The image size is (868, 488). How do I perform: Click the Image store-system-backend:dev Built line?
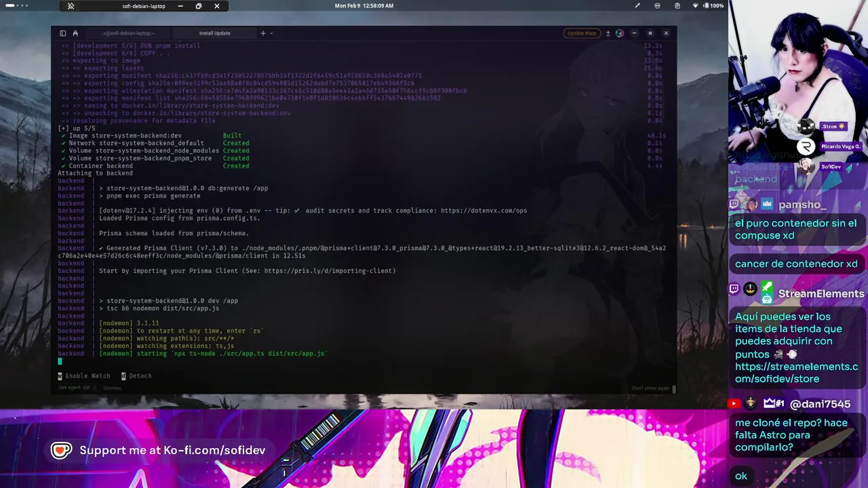click(151, 136)
